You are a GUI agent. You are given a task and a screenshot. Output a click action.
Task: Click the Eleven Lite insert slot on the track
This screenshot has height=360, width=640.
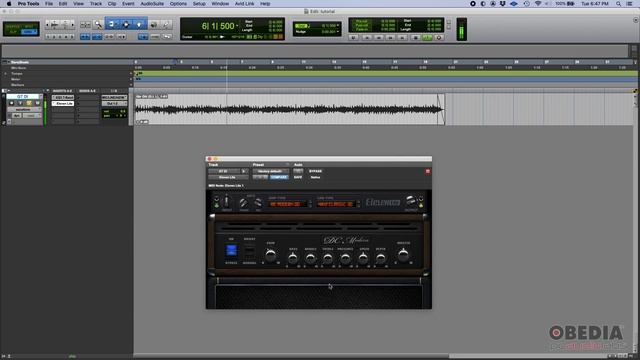click(63, 104)
